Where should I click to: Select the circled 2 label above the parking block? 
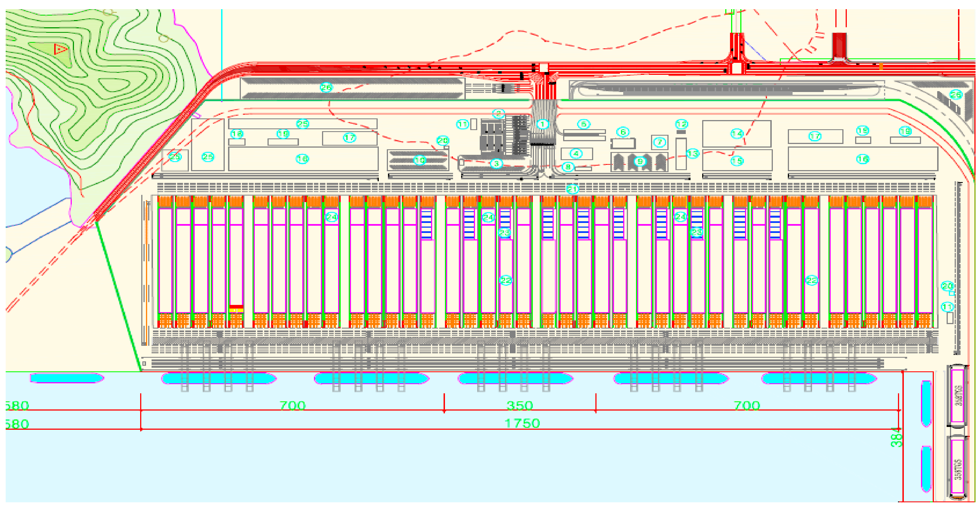(498, 113)
